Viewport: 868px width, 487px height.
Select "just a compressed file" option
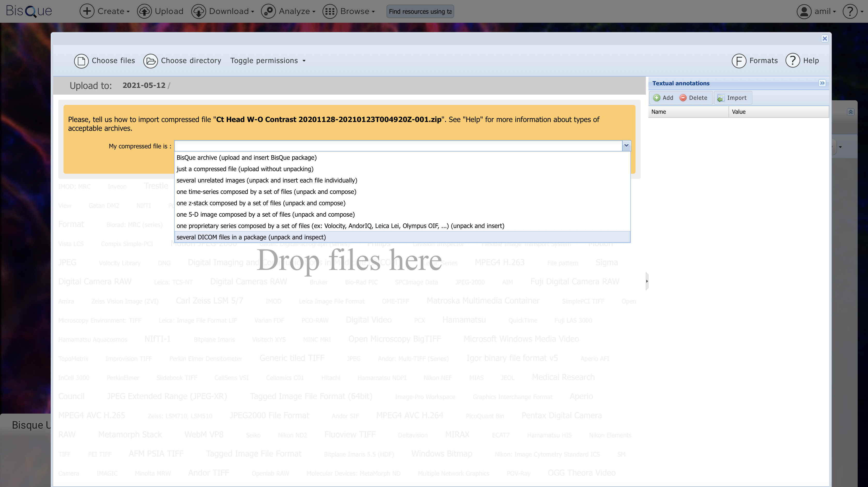(x=245, y=169)
